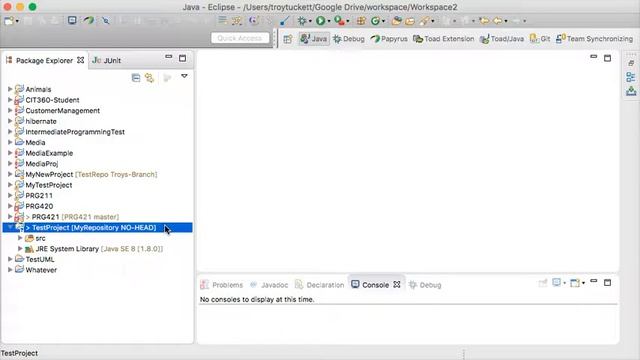Select the MediaExample project
Viewport: 640px width, 360px height.
pos(49,153)
